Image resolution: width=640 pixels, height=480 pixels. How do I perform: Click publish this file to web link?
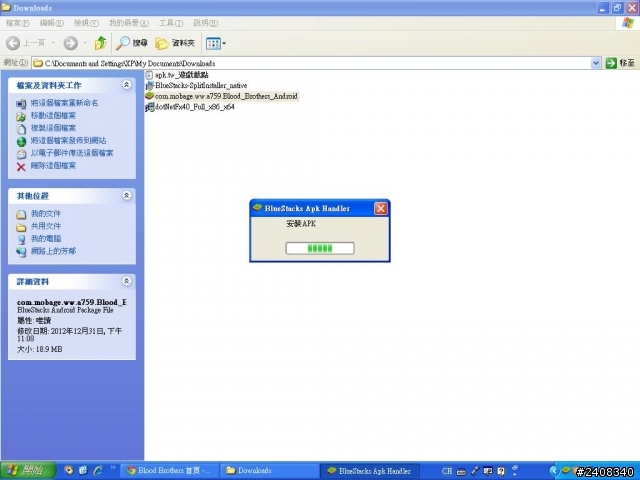point(68,140)
